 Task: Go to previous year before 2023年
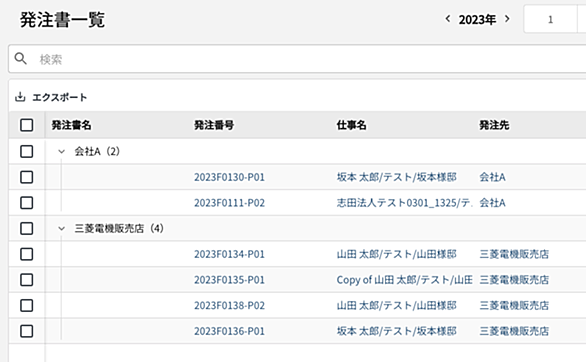click(x=447, y=19)
